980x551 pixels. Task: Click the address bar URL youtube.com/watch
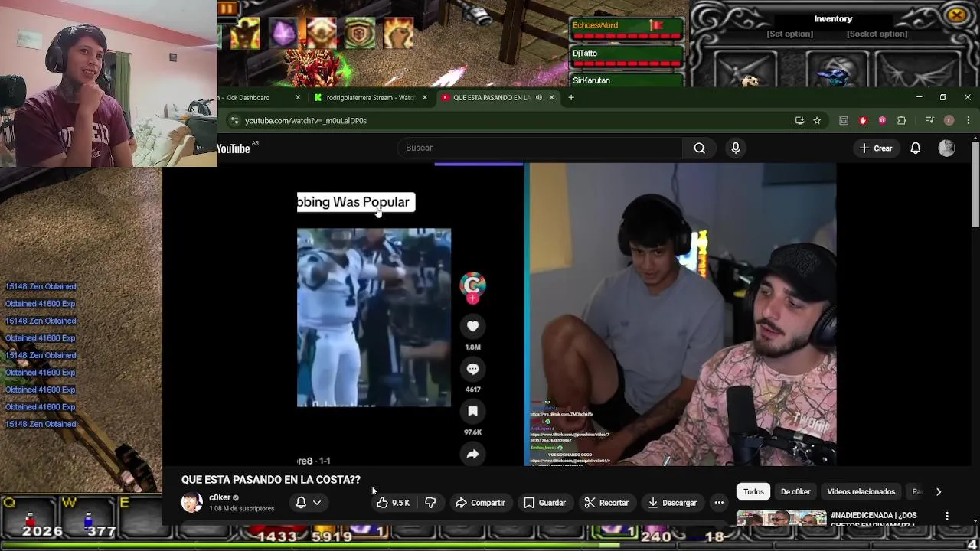coord(305,120)
